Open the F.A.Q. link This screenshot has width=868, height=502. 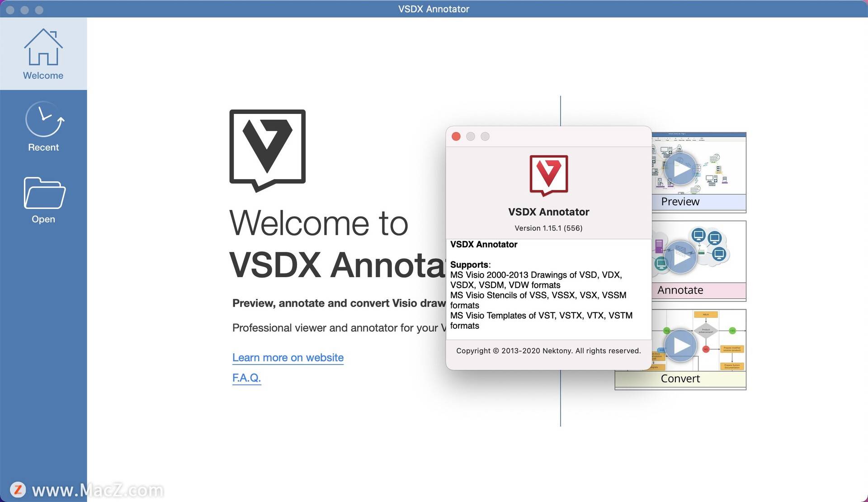[246, 377]
